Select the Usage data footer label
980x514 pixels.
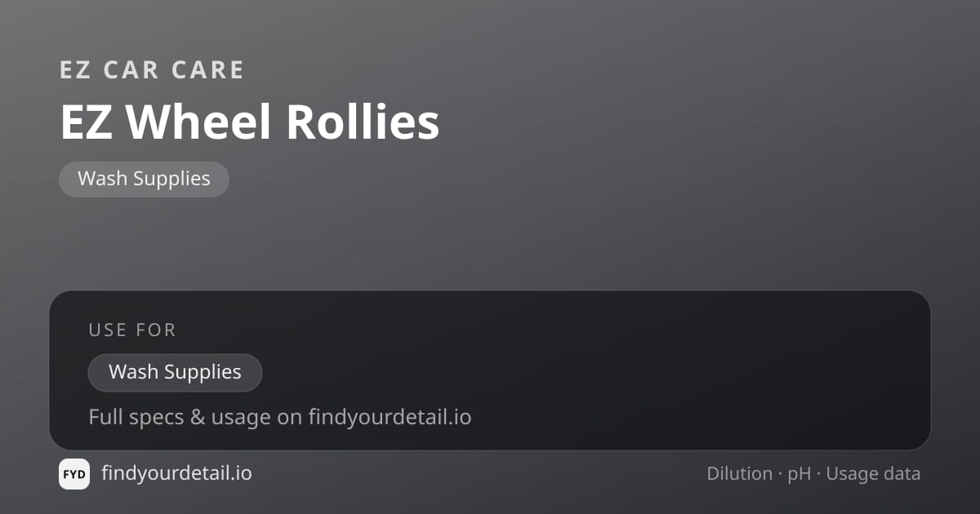coord(873,474)
